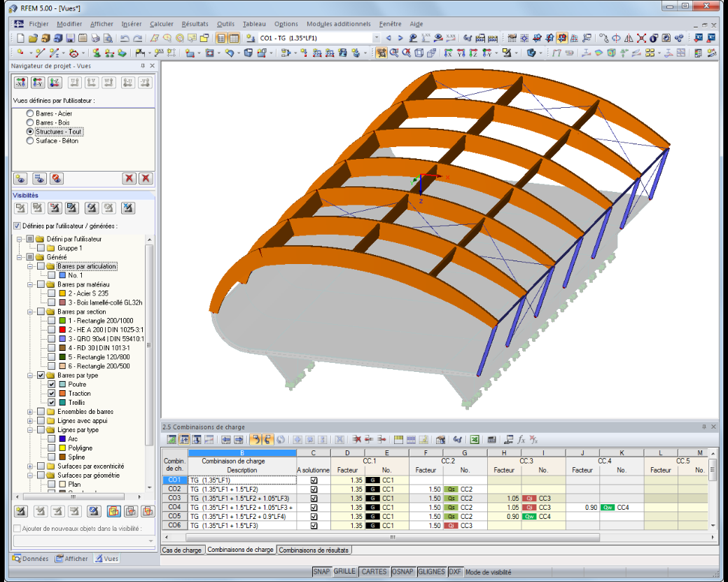The image size is (728, 582).
Task: Switch to Cas de charge tab
Action: pyautogui.click(x=181, y=550)
